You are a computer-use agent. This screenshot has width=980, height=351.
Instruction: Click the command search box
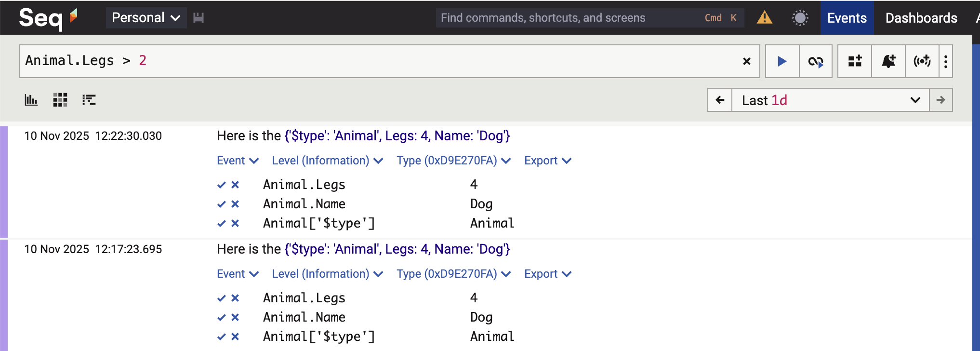coord(569,18)
